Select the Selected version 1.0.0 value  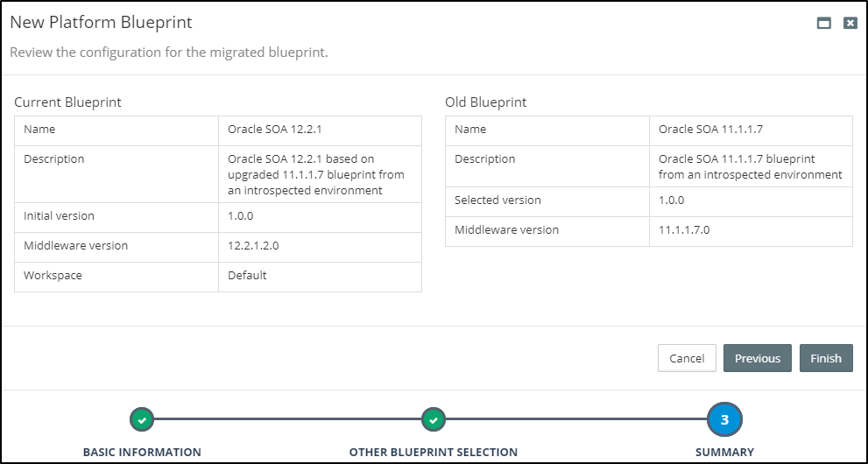coord(672,200)
